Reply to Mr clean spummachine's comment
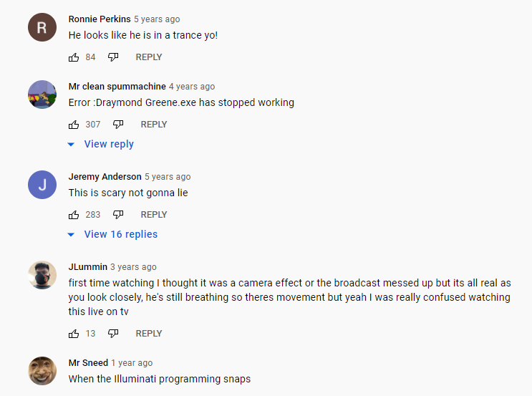This screenshot has width=532, height=396. point(154,125)
